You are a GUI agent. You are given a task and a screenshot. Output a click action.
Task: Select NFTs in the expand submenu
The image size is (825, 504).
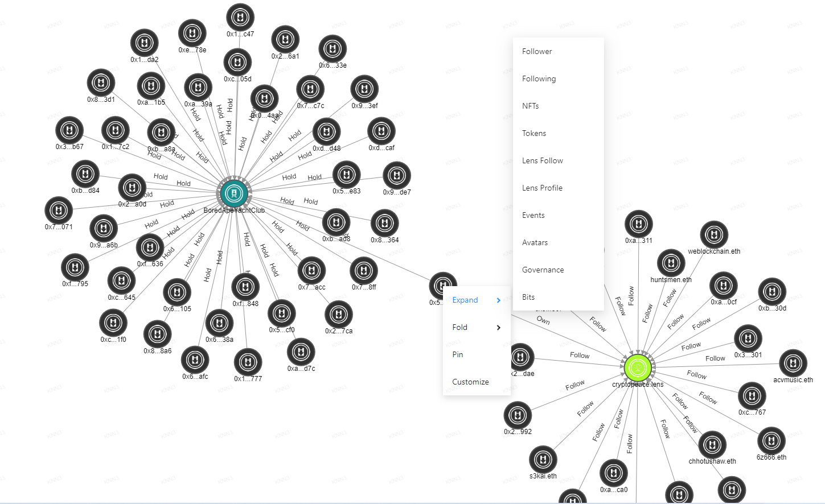558,106
